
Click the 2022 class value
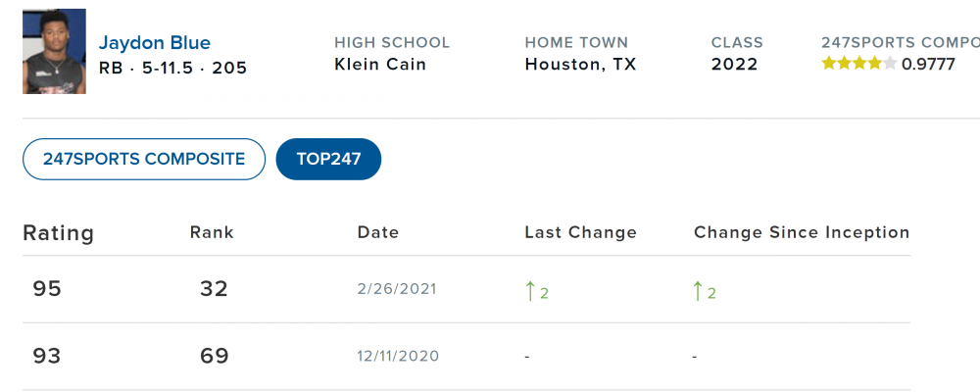(734, 65)
